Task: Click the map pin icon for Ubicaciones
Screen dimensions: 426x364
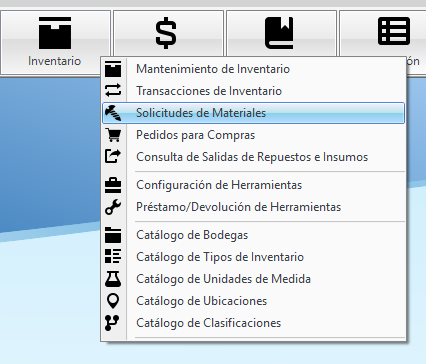Action: coord(113,301)
